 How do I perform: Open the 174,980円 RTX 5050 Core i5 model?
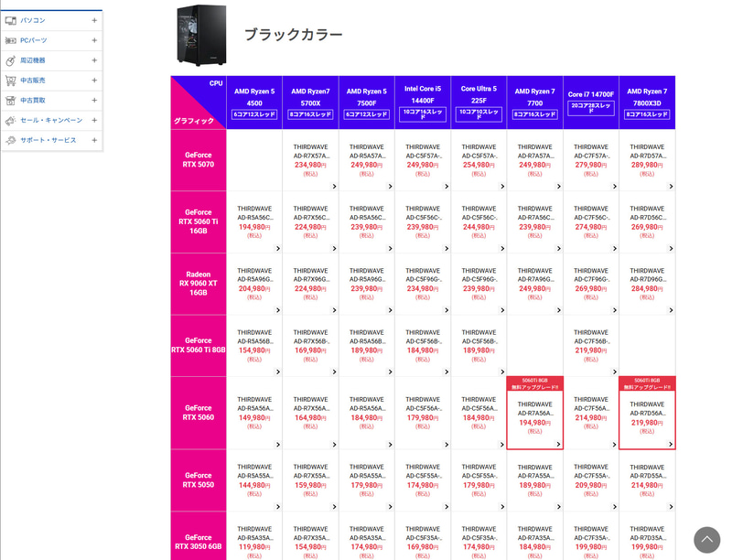click(423, 480)
